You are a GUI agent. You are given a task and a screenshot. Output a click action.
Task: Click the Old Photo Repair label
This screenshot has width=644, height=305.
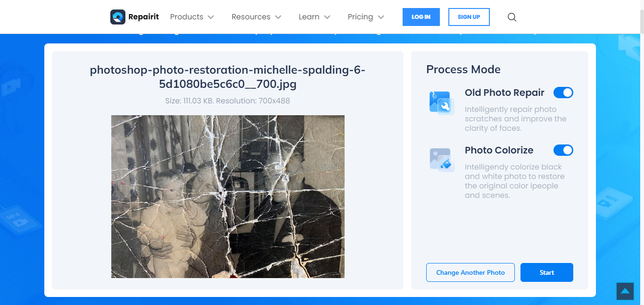tap(504, 93)
